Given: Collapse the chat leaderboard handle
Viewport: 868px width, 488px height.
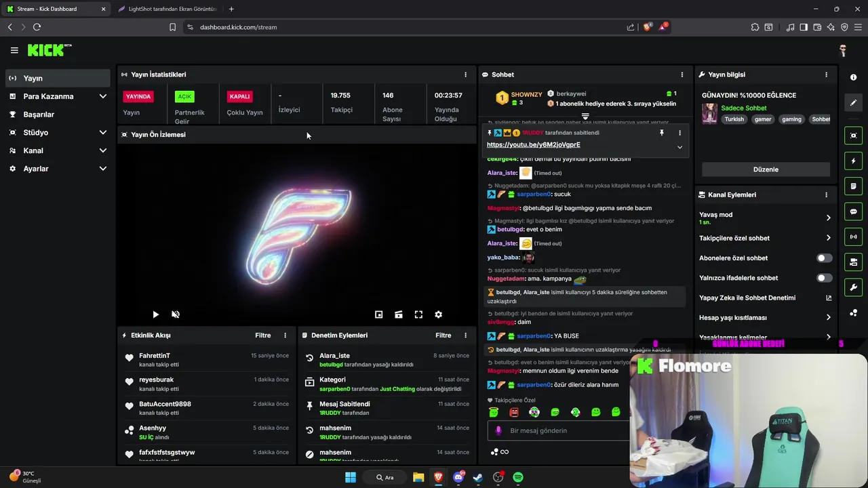Looking at the screenshot, I should click(585, 117).
